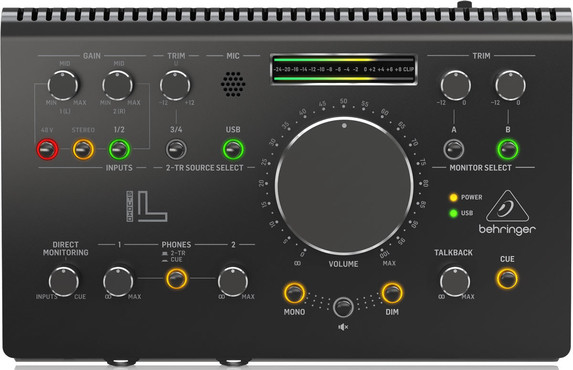Click the monitor B TRIM knob

[x=510, y=85]
